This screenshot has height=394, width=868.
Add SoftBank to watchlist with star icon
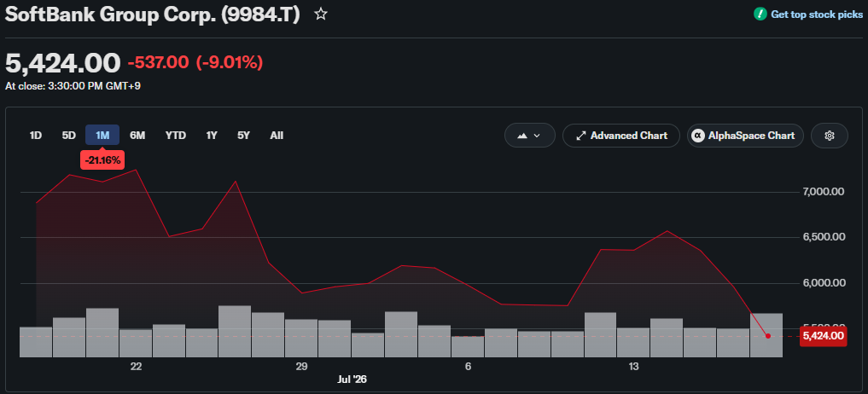[x=321, y=14]
